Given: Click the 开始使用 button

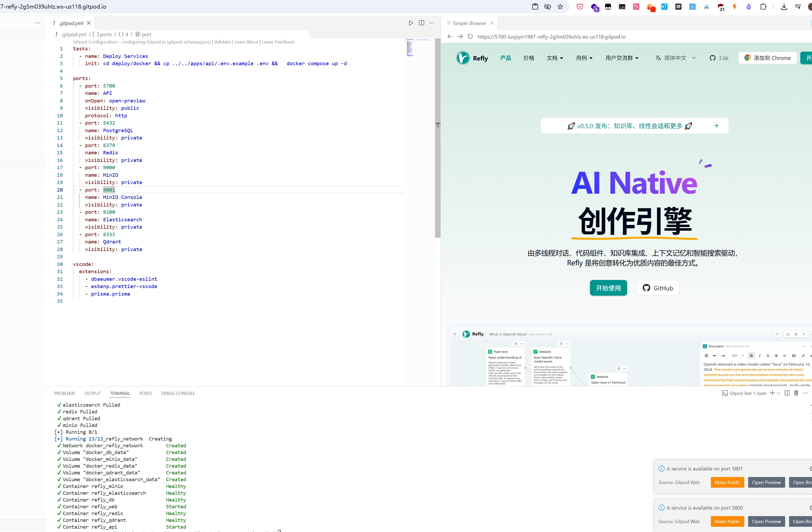Looking at the screenshot, I should tap(608, 288).
